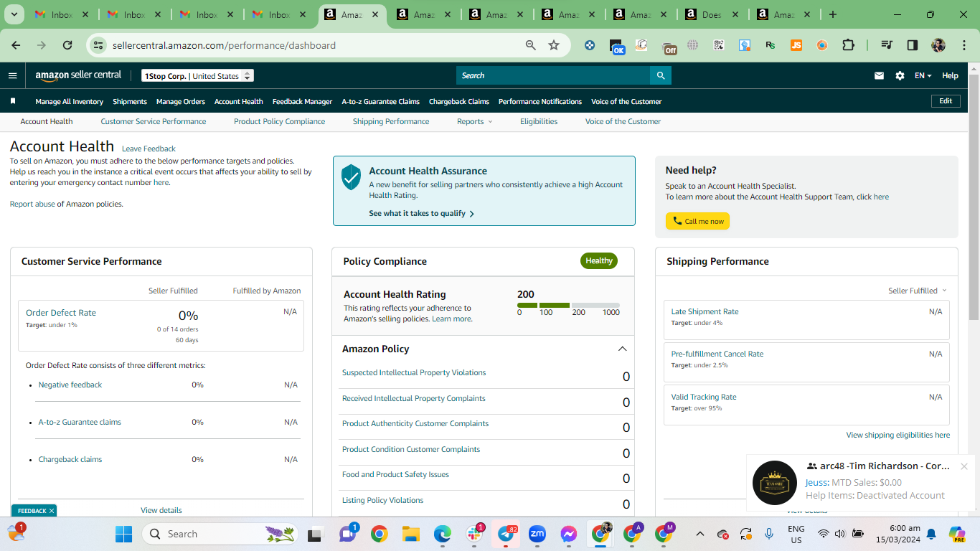
Task: Show hidden icons in the system tray
Action: click(x=701, y=534)
